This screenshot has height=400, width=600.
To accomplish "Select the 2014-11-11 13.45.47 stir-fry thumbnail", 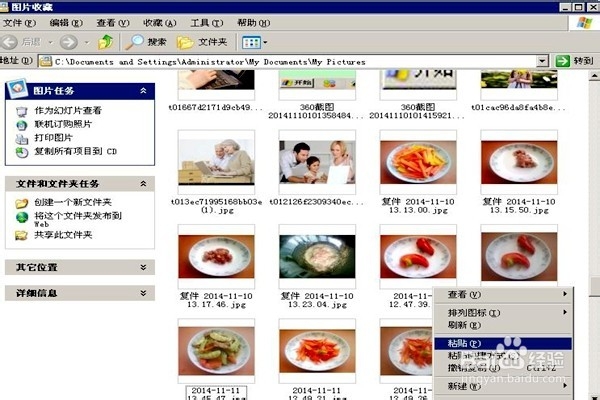I will (x=216, y=351).
